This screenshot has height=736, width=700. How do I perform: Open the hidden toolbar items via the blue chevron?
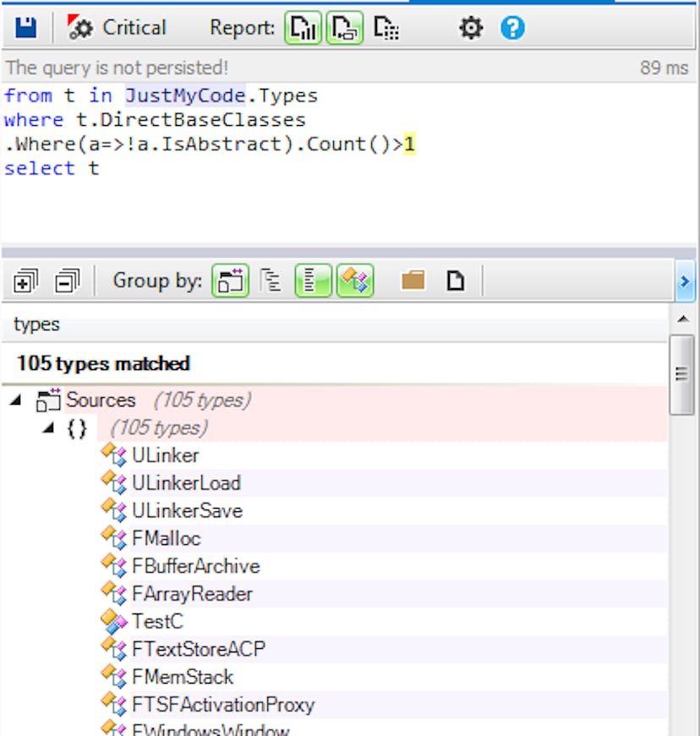click(685, 281)
